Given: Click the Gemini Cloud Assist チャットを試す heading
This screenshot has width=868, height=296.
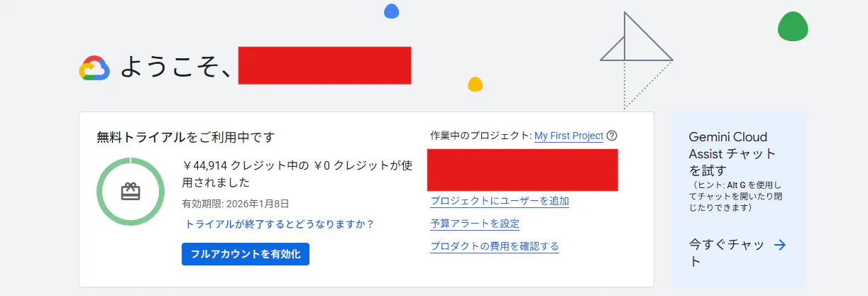Looking at the screenshot, I should (x=733, y=153).
